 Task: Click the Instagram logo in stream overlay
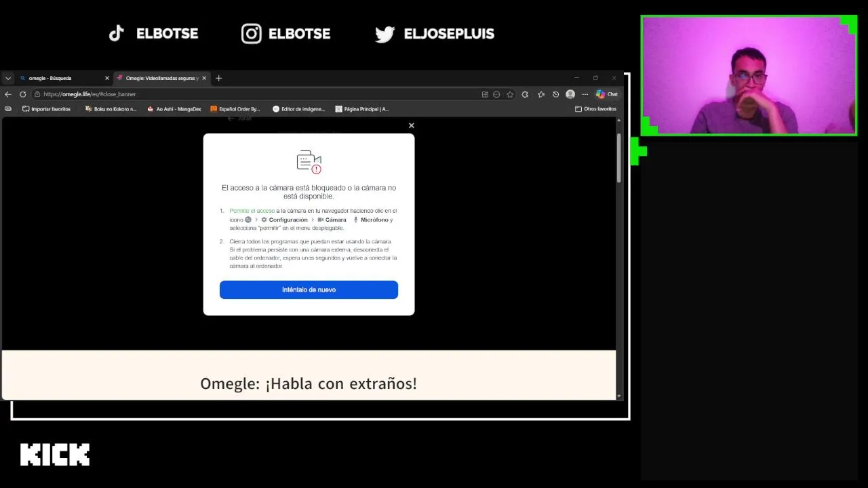pyautogui.click(x=252, y=34)
